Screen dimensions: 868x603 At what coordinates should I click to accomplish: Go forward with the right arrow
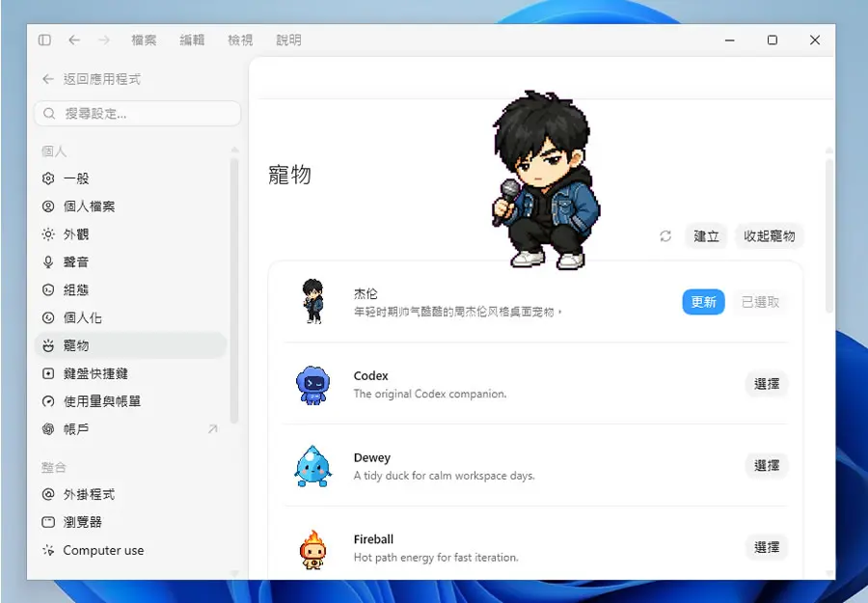[x=103, y=40]
